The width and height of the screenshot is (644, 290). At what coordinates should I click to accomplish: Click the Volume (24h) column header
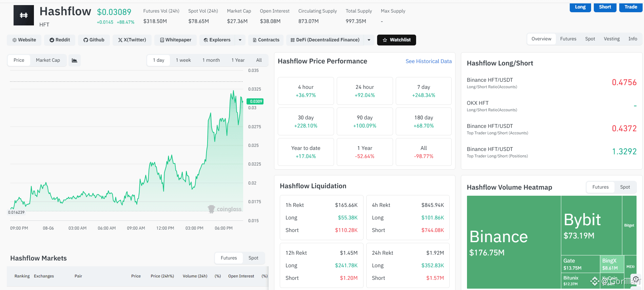[x=195, y=276]
